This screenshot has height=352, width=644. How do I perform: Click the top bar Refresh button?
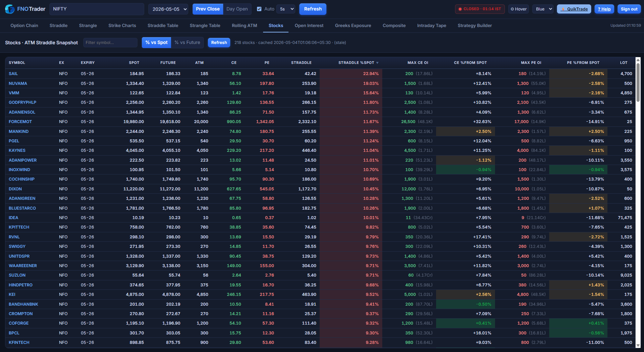(313, 9)
